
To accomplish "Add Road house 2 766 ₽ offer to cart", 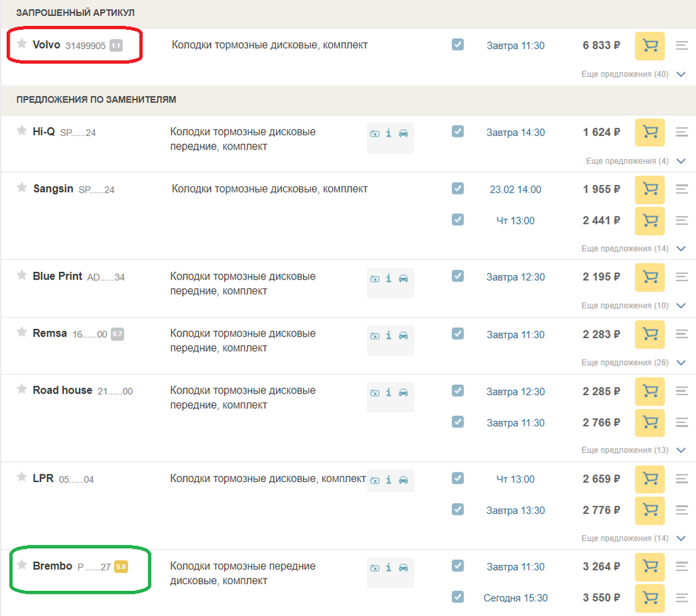I will pyautogui.click(x=649, y=423).
